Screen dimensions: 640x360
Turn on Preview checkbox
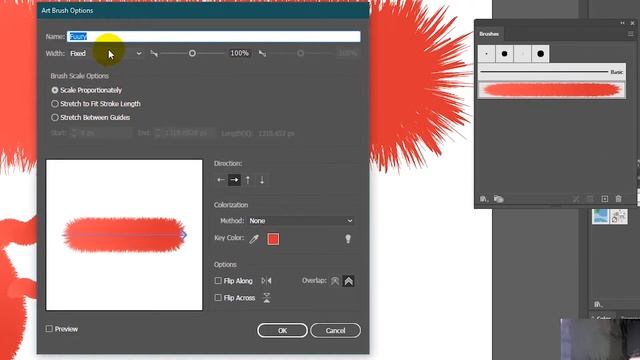[x=49, y=329]
